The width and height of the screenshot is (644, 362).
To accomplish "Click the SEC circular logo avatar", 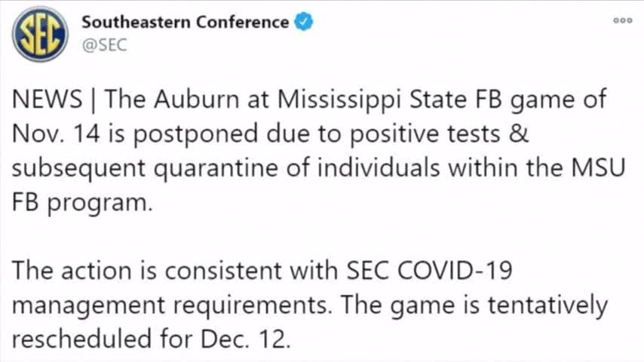I will (x=40, y=34).
